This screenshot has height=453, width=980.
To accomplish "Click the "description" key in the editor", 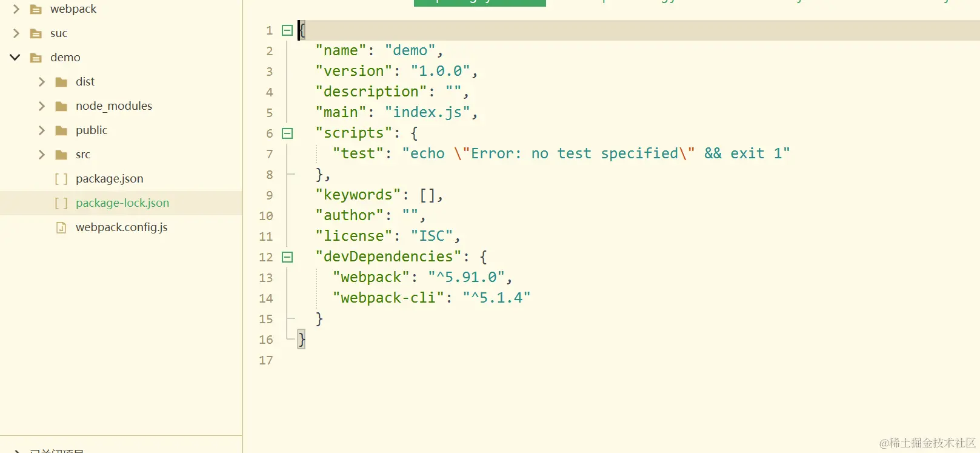I will click(x=371, y=92).
